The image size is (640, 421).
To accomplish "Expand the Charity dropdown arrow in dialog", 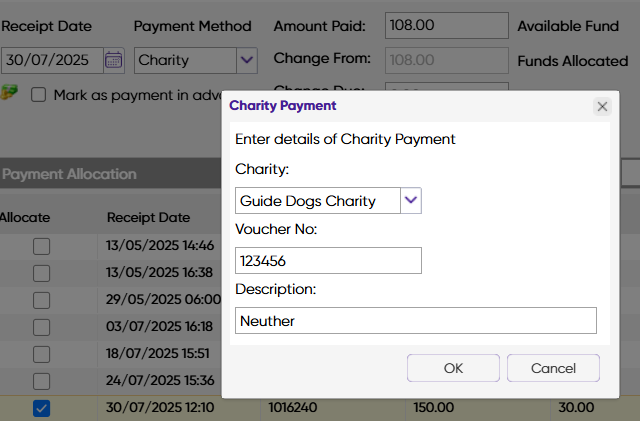I will coord(411,201).
